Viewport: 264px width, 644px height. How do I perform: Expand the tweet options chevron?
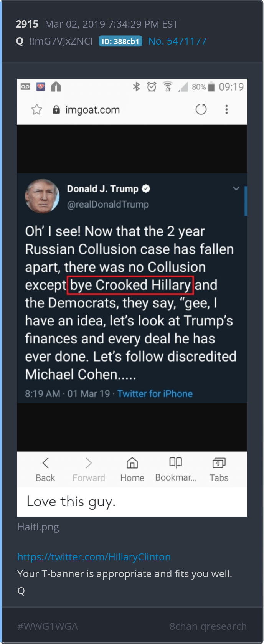(x=236, y=188)
